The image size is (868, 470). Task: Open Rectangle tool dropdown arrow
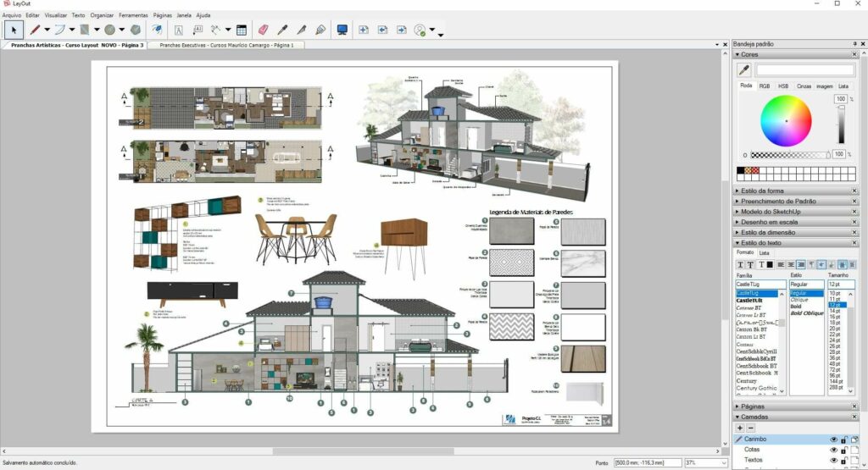pos(97,30)
